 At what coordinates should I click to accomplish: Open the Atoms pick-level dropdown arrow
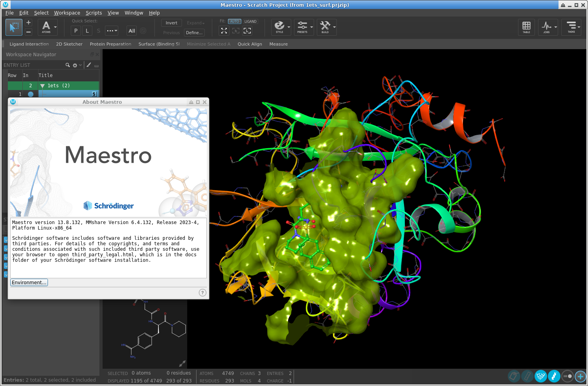[55, 27]
